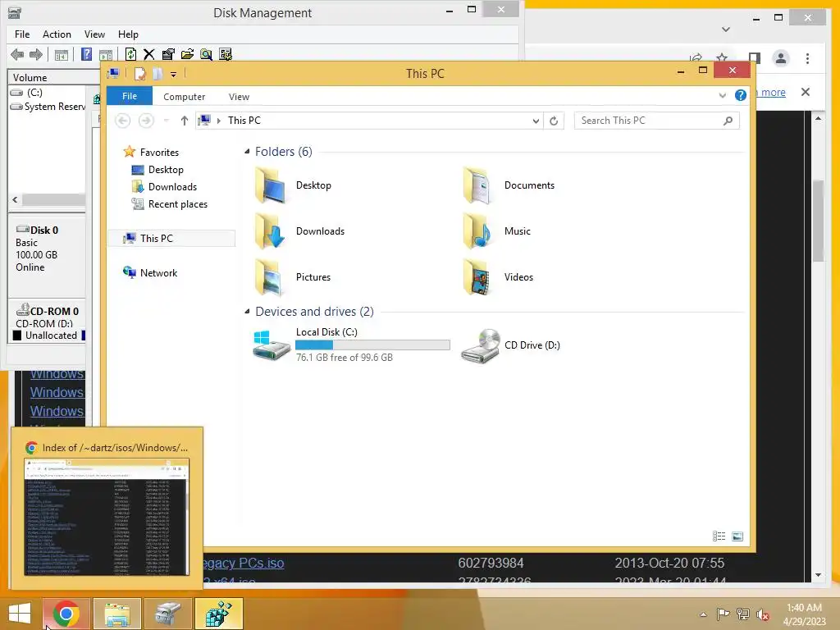Click Properties icon in Disk Management toolbar
The height and width of the screenshot is (630, 840).
(x=168, y=54)
